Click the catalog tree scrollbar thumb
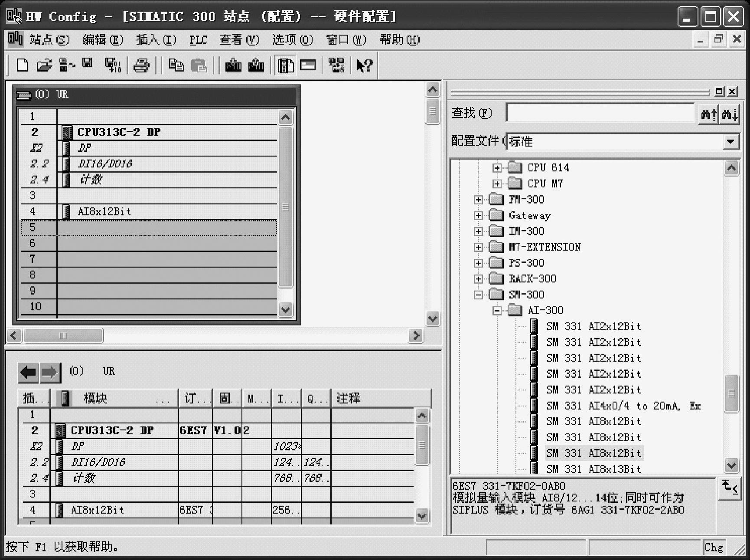The width and height of the screenshot is (750, 560). coord(731,394)
